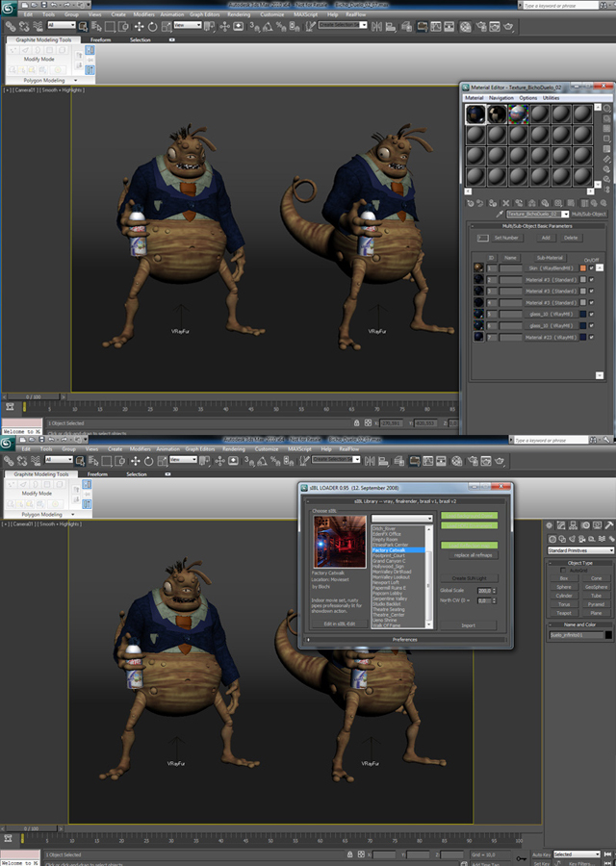The height and width of the screenshot is (866, 616).
Task: Choose the Select and Scale tool in top window
Action: click(x=166, y=26)
